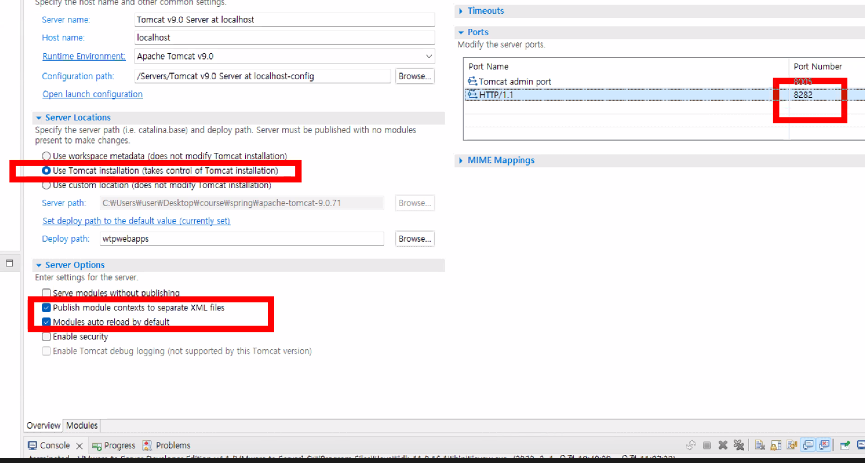Viewport: 865px width, 463px height.
Task: Click the Server name text field
Action: (285, 19)
